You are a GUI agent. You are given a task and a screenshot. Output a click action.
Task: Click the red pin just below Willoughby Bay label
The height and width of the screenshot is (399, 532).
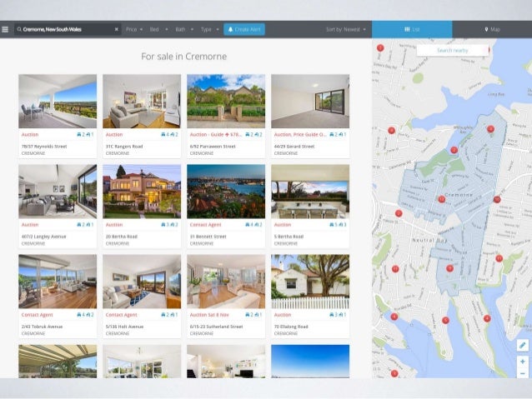tap(454, 150)
